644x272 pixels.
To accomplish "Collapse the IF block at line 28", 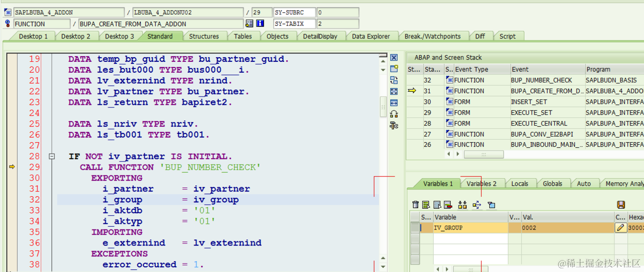I will coord(51,156).
